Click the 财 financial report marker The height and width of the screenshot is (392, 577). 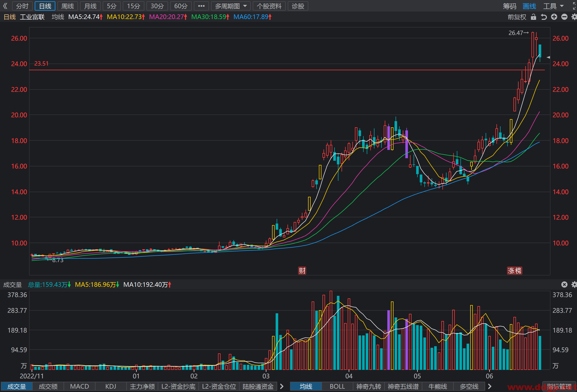click(302, 271)
